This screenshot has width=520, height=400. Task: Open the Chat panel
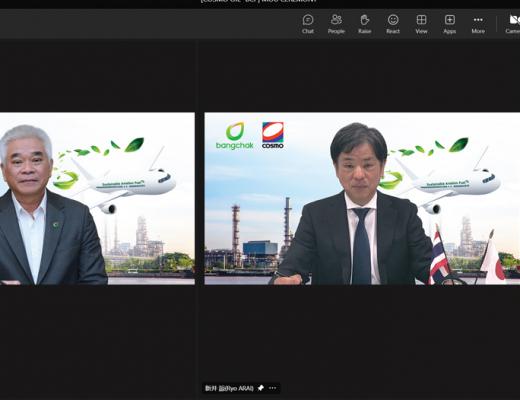pos(308,24)
